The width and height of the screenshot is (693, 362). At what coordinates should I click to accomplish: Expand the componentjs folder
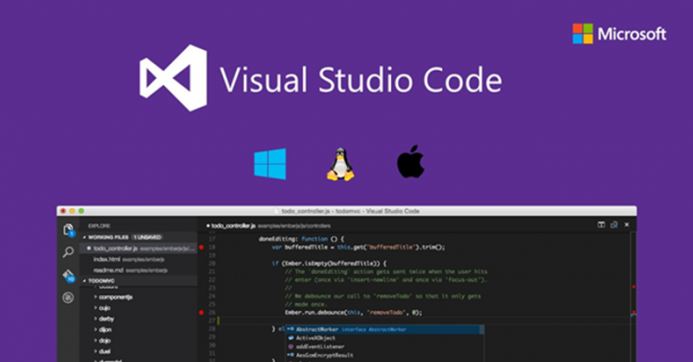click(x=113, y=297)
